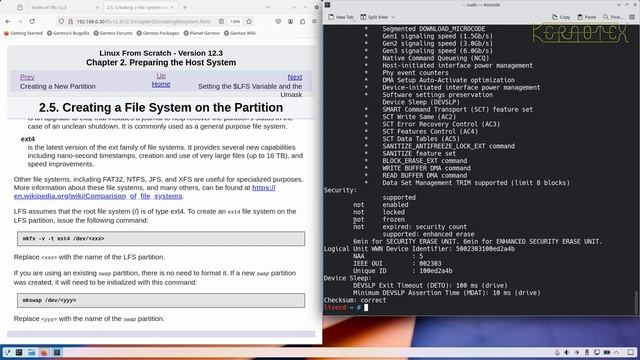Follow the Home navigation link
This screenshot has width=640, height=360.
pyautogui.click(x=161, y=84)
